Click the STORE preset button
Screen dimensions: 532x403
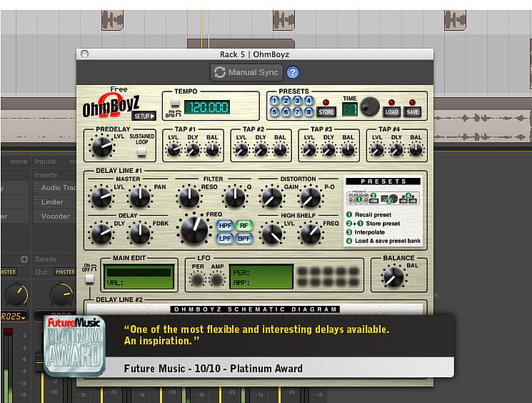[326, 112]
